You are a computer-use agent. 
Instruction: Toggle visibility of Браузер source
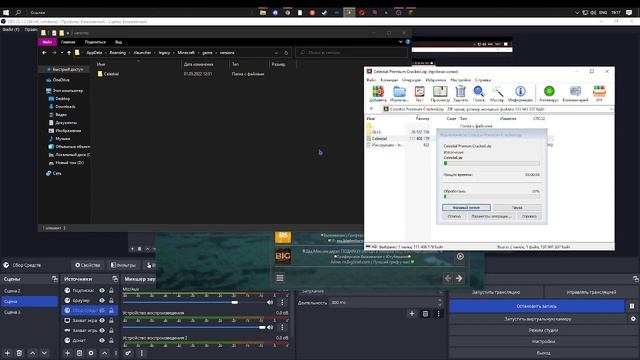coord(102,300)
